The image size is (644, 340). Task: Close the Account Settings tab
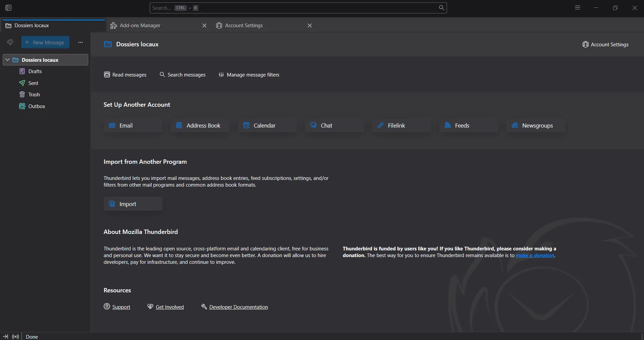(309, 26)
